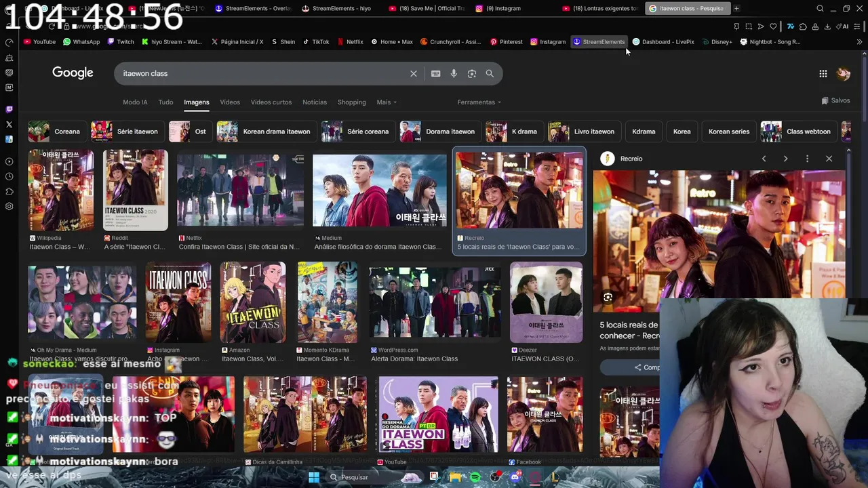Open Discord from the taskbar

point(515,477)
